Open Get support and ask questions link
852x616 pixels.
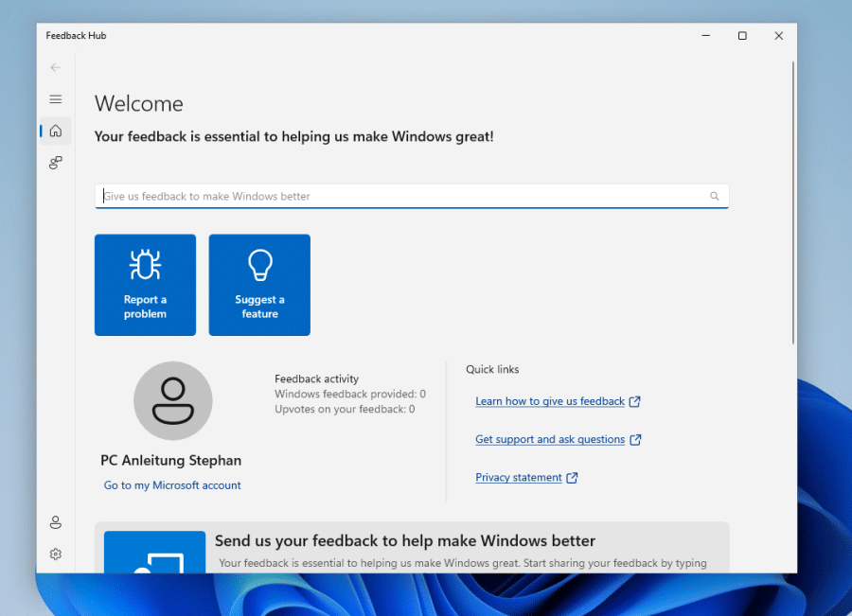550,439
